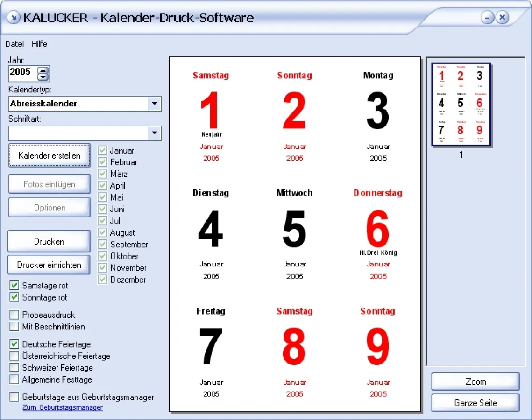Click the Kalender erstellen button

coord(50,155)
